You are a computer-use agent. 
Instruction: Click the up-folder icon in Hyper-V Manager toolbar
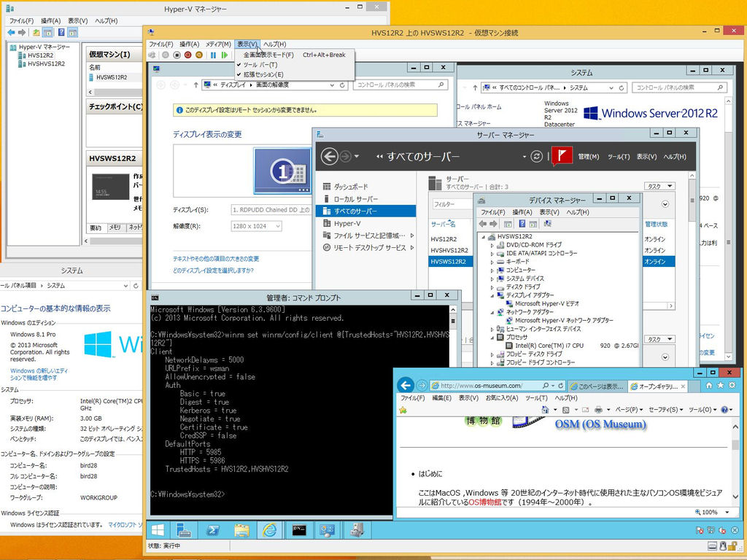[36, 32]
